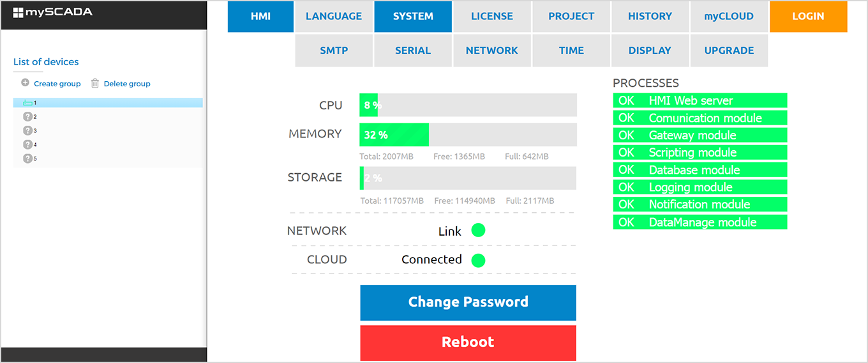Screen dimensions: 868x363
Task: Click the green Network Link indicator
Action: click(x=478, y=231)
